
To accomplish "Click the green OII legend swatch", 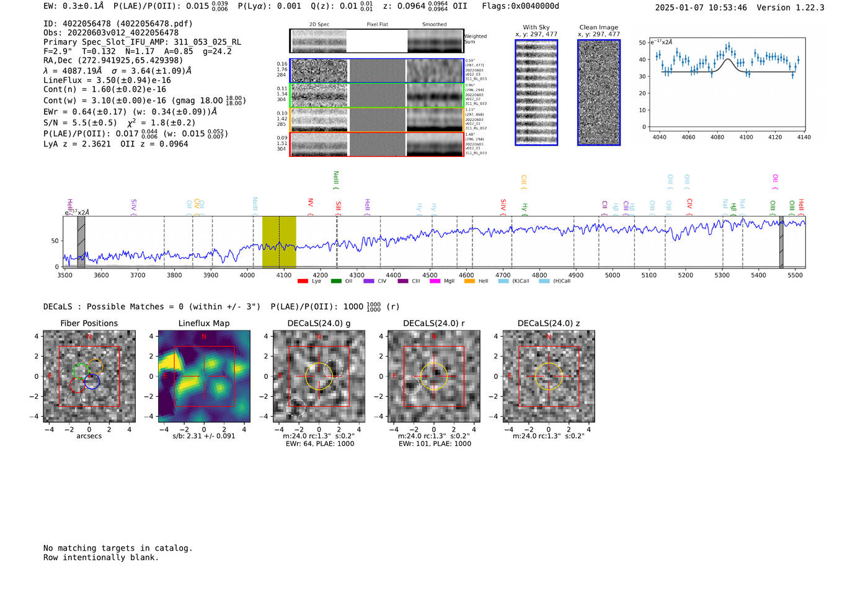I will [336, 282].
